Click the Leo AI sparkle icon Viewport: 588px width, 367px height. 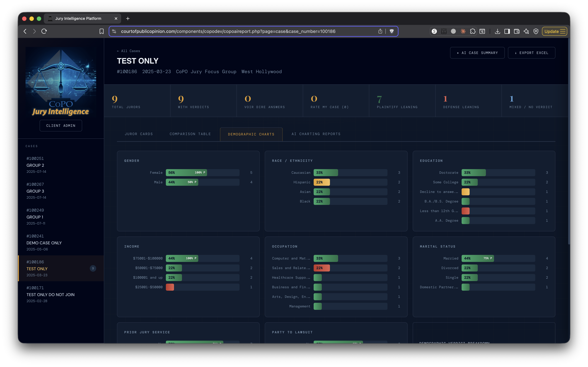point(526,31)
